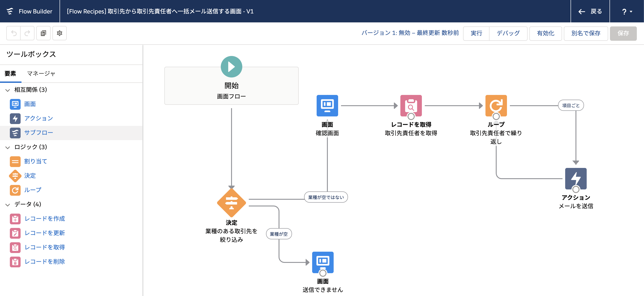Select the ループ icon in toolbox
This screenshot has width=644, height=296.
(x=15, y=190)
